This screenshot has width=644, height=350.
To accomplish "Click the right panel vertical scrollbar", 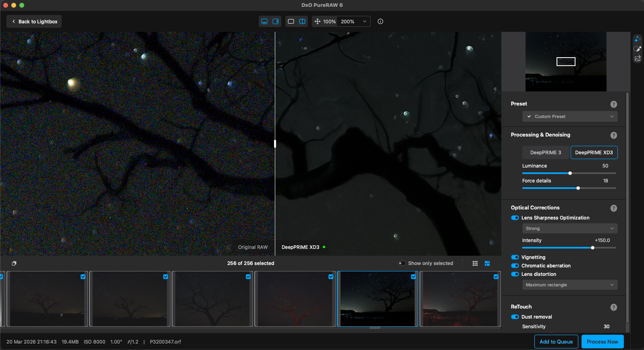I will 627,207.
